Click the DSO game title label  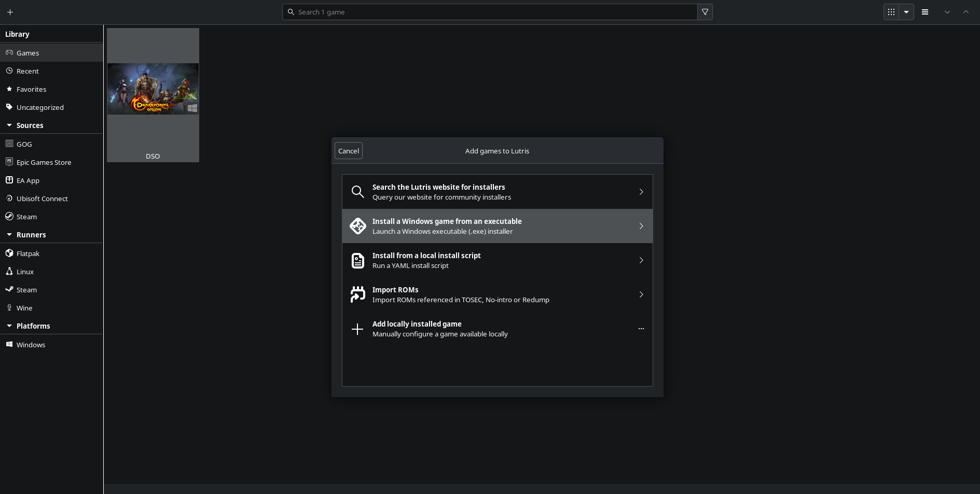(153, 156)
